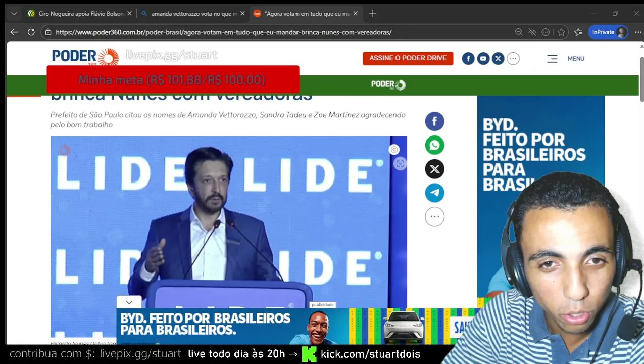
Task: Click the visual search icon on photo
Action: click(400, 163)
